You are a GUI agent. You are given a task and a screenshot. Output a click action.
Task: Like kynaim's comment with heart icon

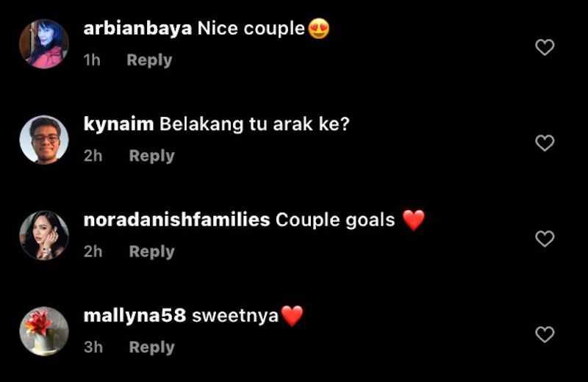(545, 143)
